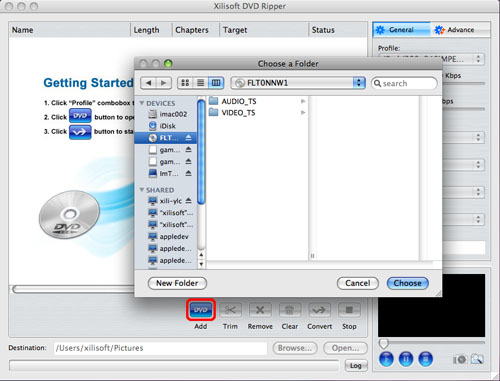This screenshot has height=381, width=500.
Task: Click the convert icon in Getting Started step 3
Action: [x=80, y=132]
